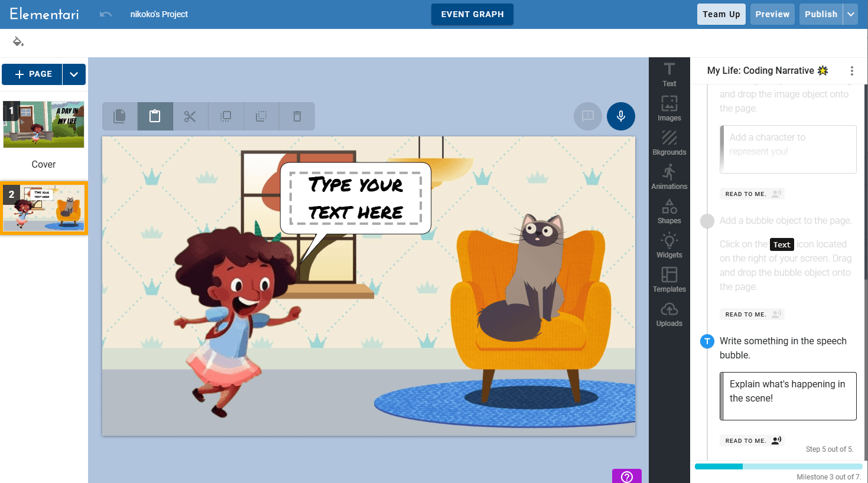Click the Preview button
The height and width of the screenshot is (483, 868).
772,14
